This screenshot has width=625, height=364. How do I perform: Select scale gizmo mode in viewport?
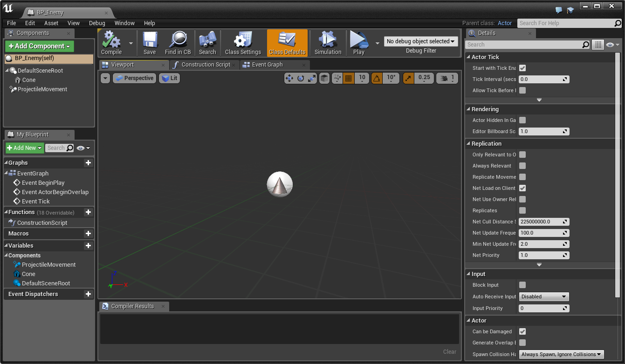click(x=311, y=78)
